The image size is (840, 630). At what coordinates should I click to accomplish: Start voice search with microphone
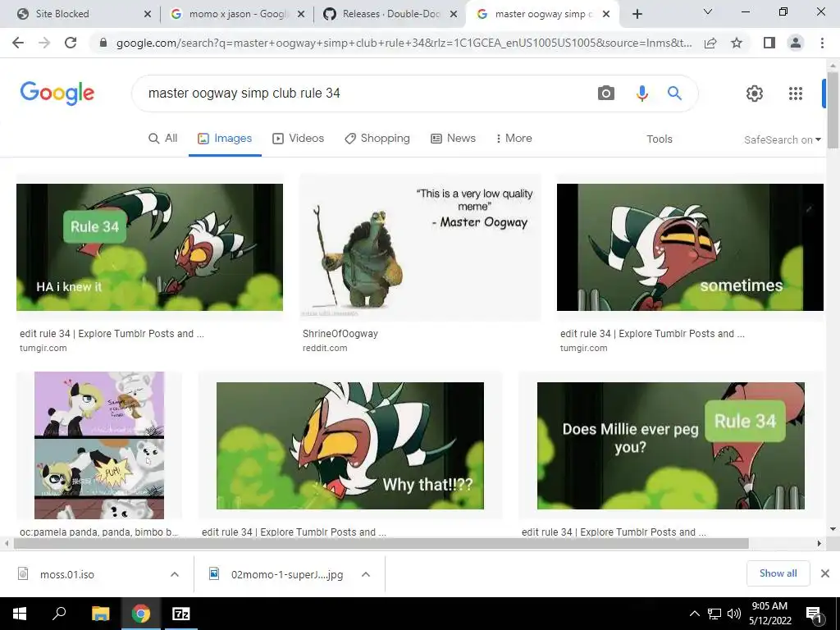641,94
